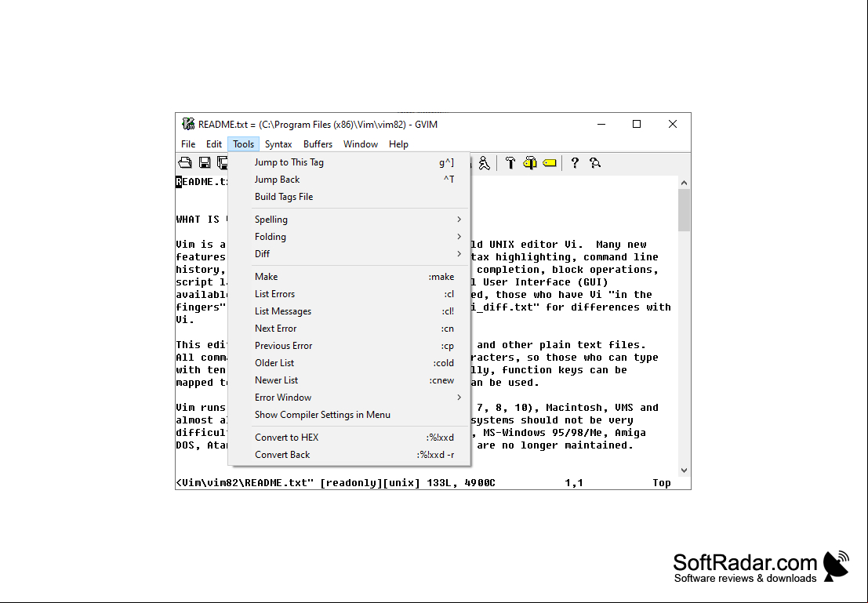Click text "MS-Windows 95/98/Me, Amiga"

click(x=565, y=433)
